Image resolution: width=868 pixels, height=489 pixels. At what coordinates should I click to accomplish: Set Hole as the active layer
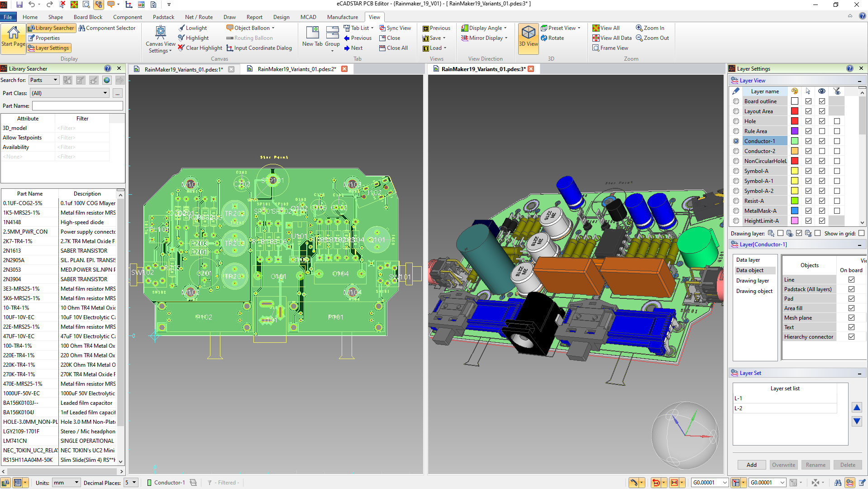[x=736, y=121]
